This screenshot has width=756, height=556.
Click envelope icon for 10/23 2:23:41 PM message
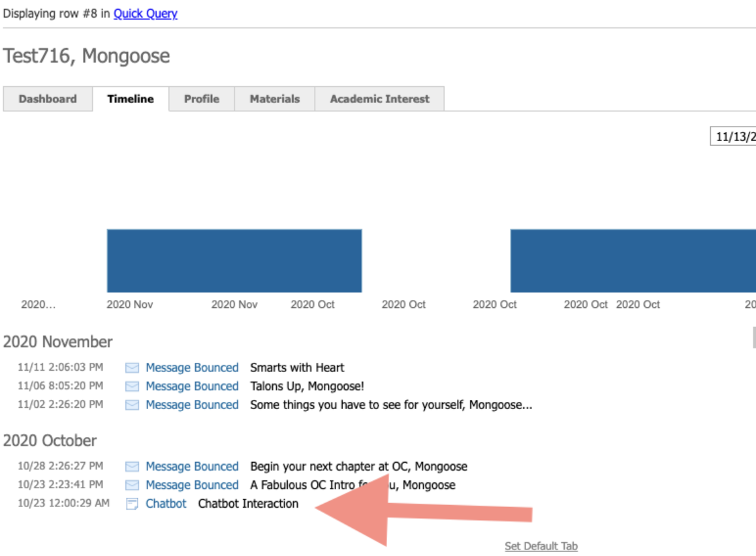(132, 485)
